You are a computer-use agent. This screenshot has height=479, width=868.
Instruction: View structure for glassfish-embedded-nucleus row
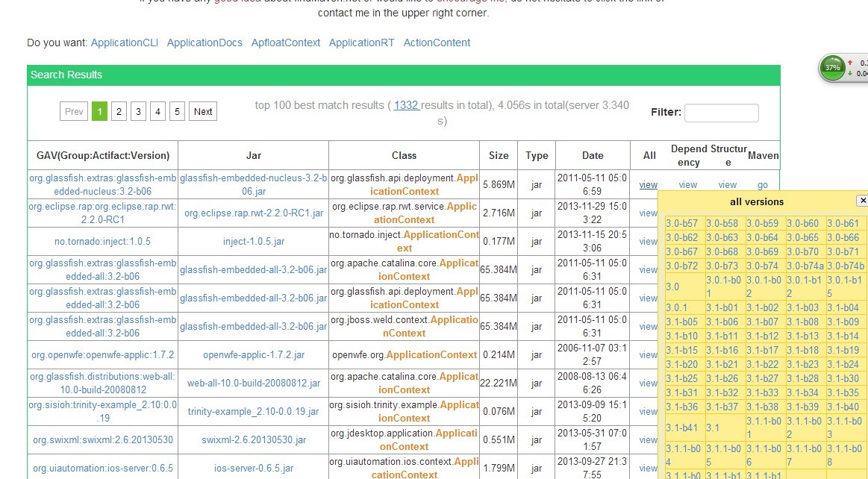point(728,185)
